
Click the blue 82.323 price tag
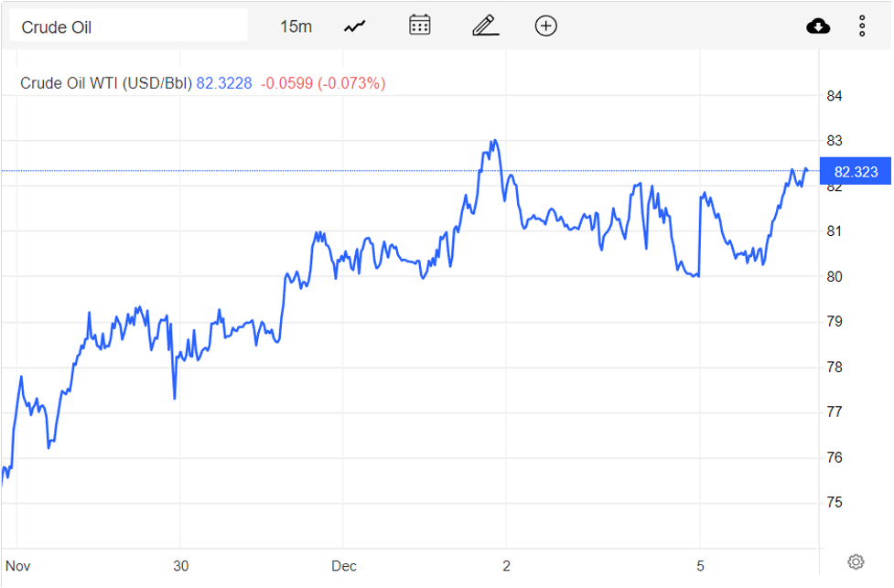coord(855,172)
